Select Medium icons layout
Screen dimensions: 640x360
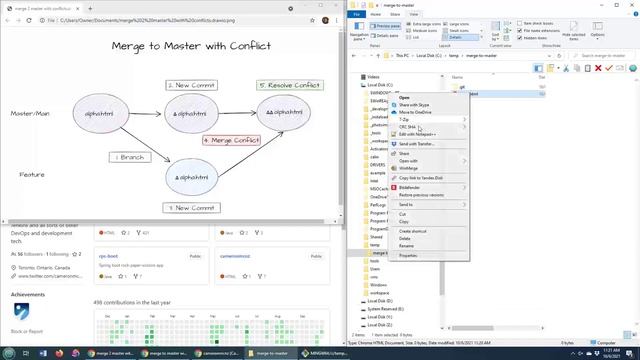(x=422, y=31)
